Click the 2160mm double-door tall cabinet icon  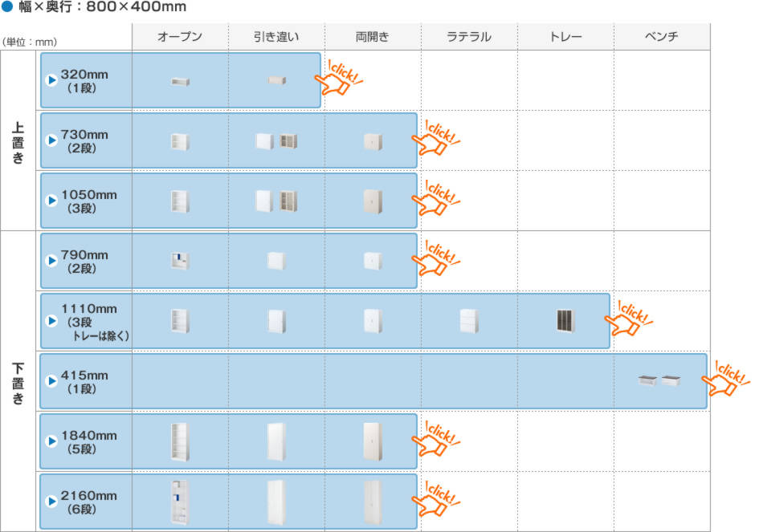click(373, 501)
